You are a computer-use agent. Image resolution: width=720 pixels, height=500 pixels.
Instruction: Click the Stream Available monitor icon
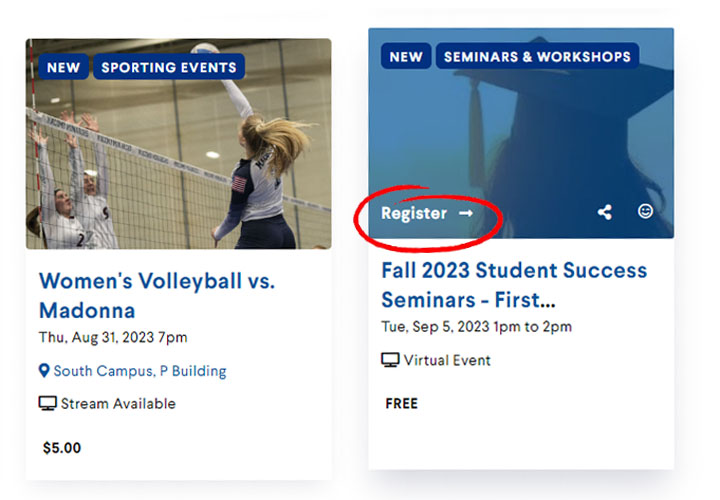(x=47, y=404)
